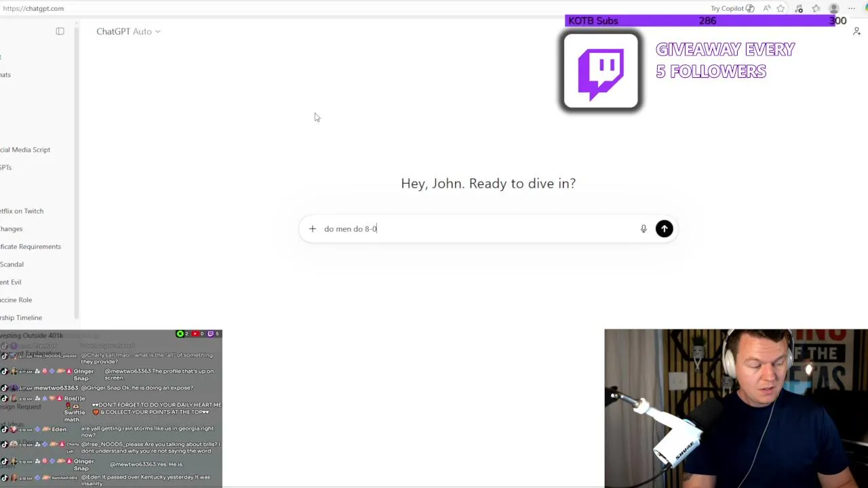868x488 pixels.
Task: Open the ChatGPT Auto model selector
Action: (128, 31)
